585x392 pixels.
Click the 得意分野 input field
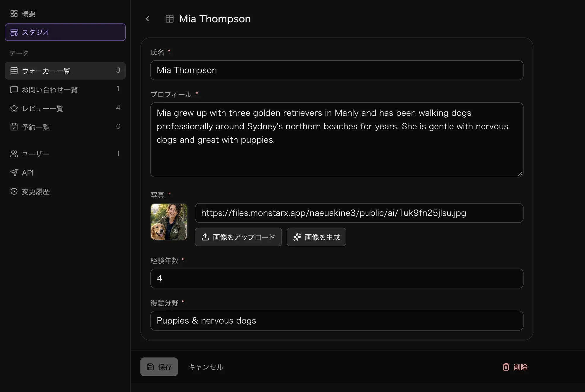point(337,321)
